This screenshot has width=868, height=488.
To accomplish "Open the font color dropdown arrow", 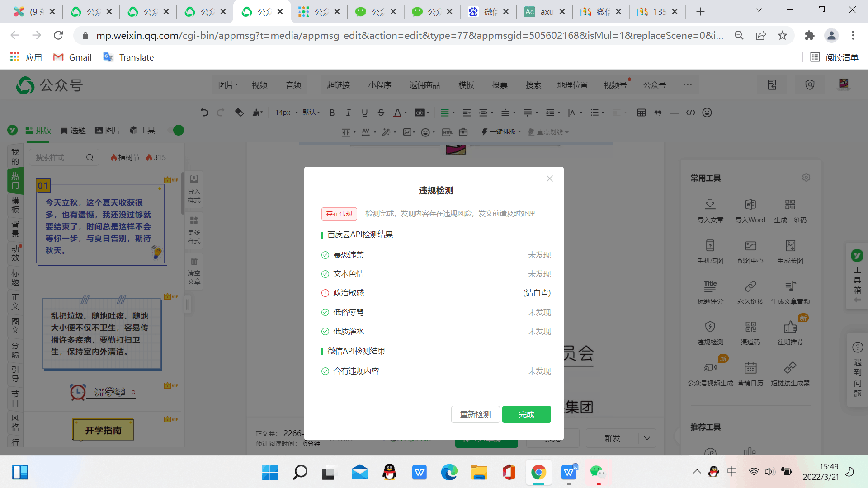I will point(406,113).
